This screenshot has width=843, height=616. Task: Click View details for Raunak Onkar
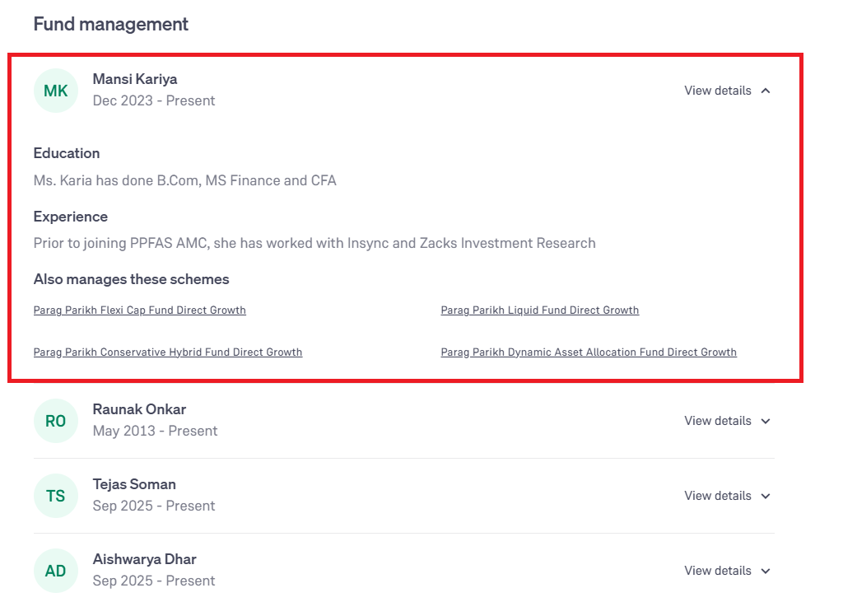[x=718, y=421]
